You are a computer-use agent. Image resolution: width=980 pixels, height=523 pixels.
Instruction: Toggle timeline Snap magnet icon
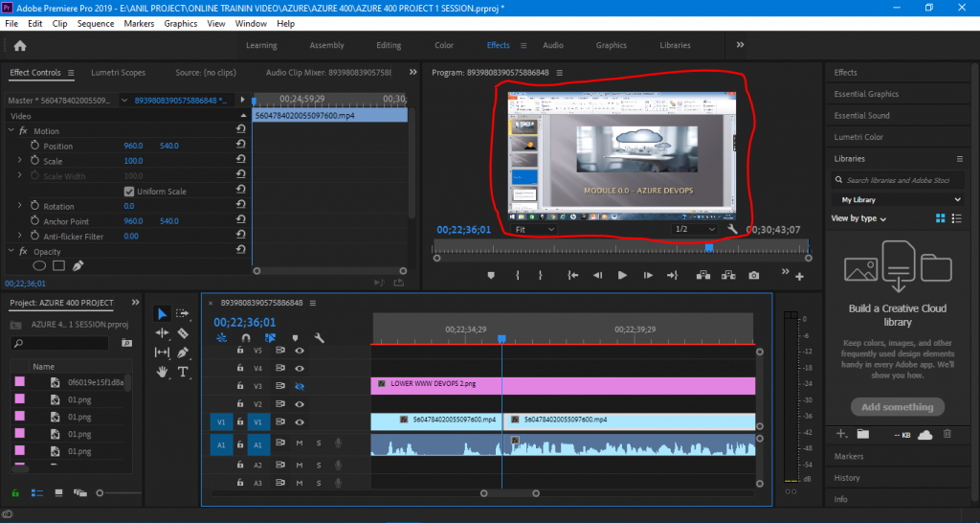point(246,338)
